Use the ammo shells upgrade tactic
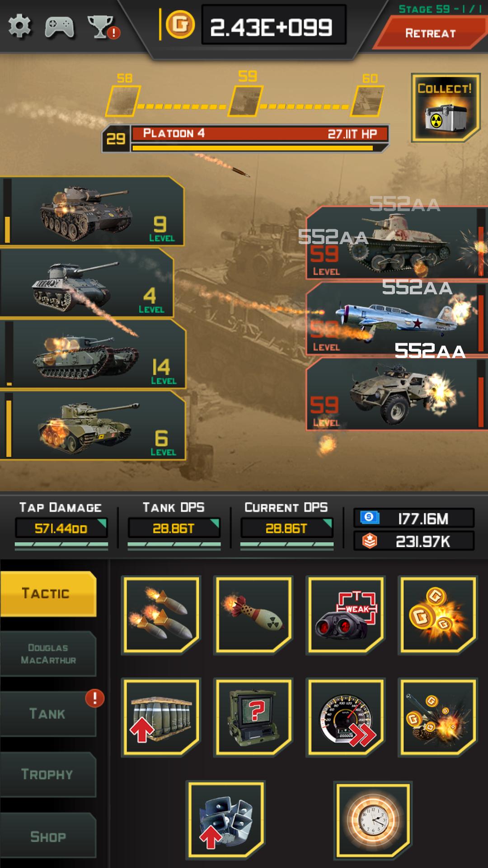488x868 pixels. [x=161, y=717]
